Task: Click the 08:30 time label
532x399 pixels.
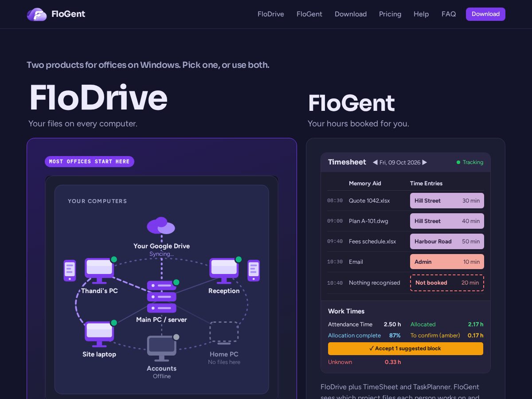Action: pyautogui.click(x=335, y=200)
